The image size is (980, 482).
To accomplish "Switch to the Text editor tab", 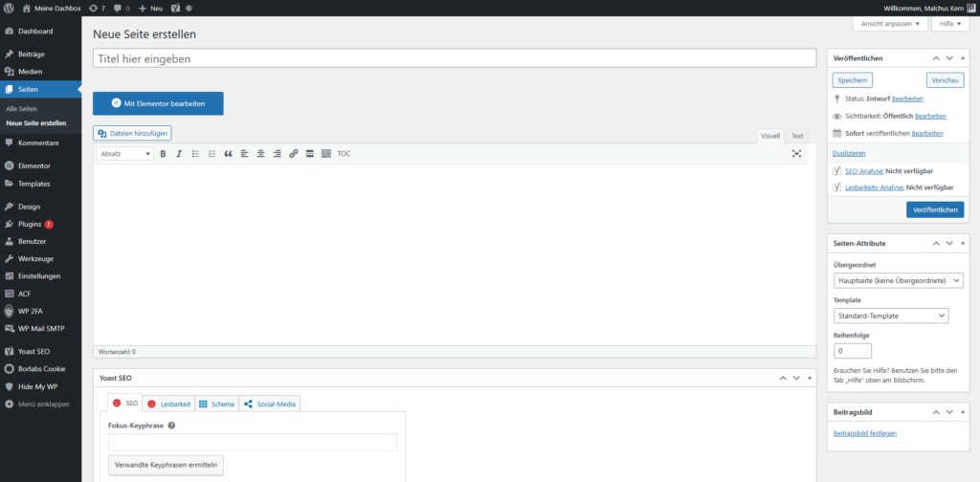I will [797, 136].
